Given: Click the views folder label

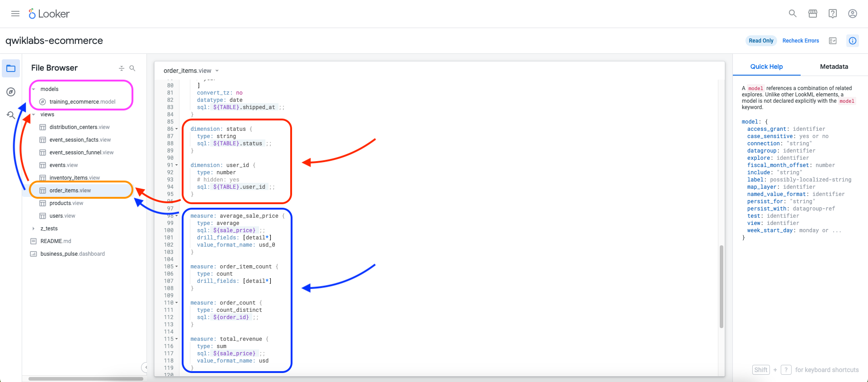Looking at the screenshot, I should (x=47, y=115).
